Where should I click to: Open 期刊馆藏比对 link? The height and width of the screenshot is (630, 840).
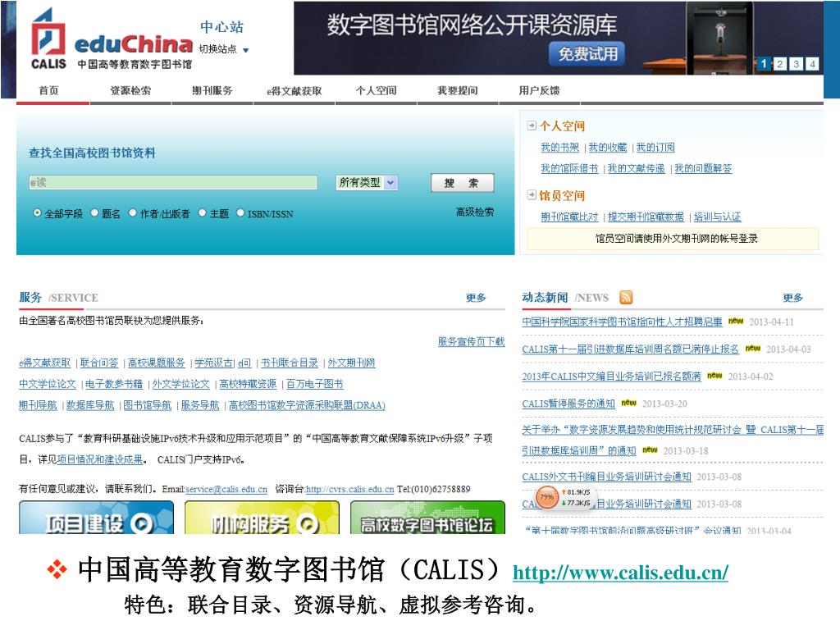pyautogui.click(x=569, y=217)
